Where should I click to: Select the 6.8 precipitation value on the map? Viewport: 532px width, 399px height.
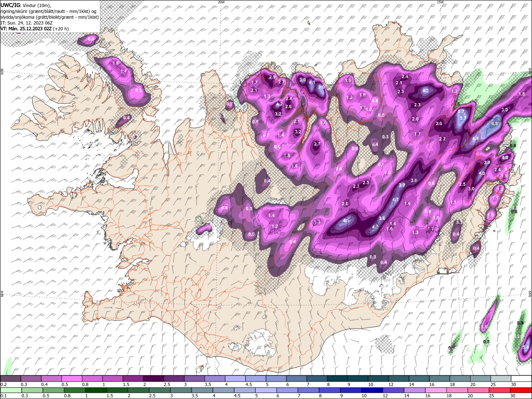tap(495, 123)
